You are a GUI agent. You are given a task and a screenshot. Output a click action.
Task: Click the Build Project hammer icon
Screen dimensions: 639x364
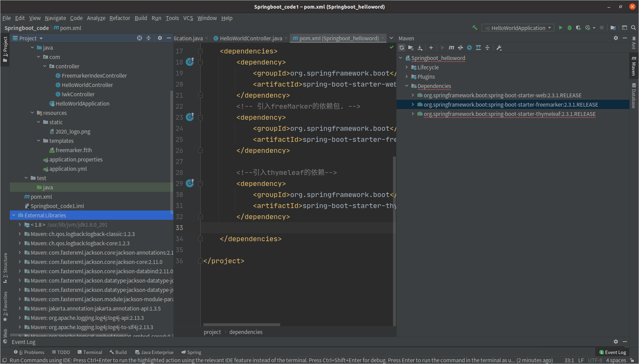(x=475, y=28)
